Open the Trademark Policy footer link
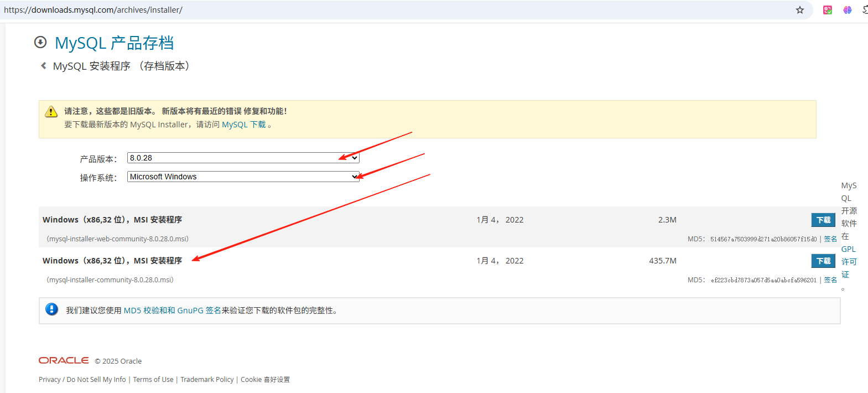Screen dimensions: 868x393 [x=207, y=380]
